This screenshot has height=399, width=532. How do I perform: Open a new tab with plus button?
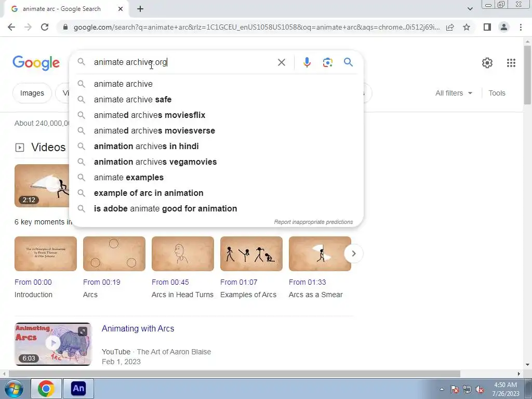[140, 9]
